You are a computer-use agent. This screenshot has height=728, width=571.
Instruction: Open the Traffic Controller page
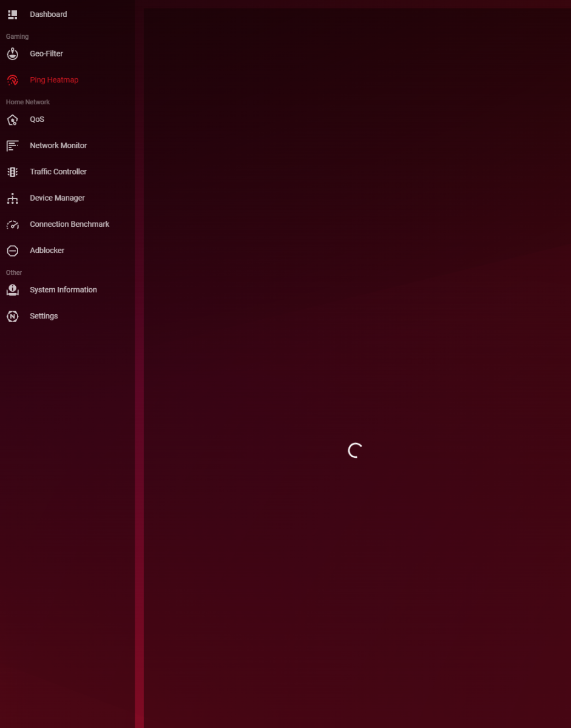(58, 171)
